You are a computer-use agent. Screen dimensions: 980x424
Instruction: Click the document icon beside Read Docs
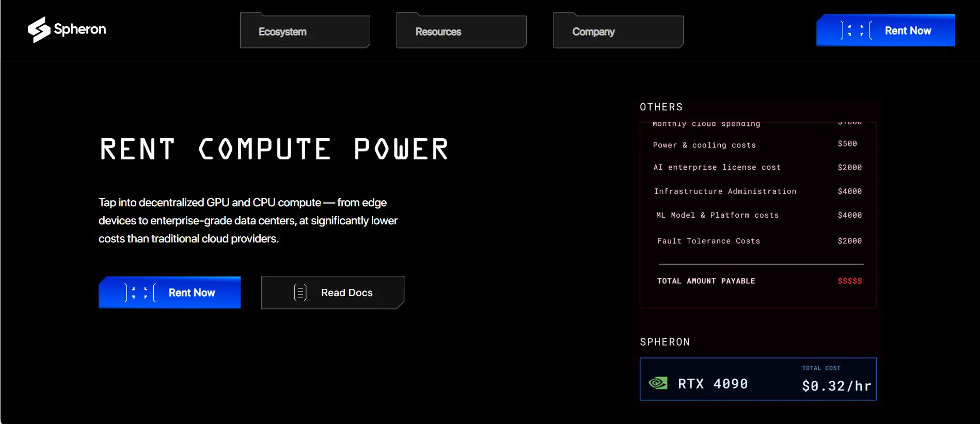click(x=300, y=292)
